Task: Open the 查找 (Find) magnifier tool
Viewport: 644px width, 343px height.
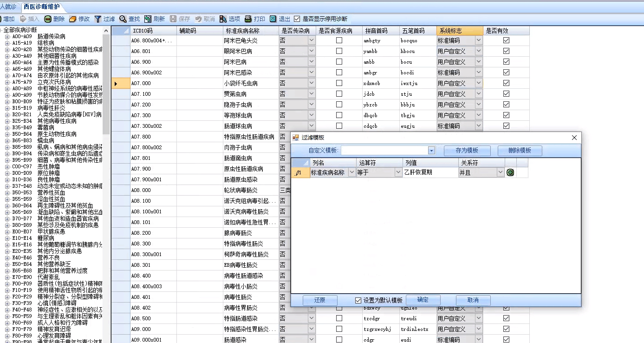Action: (123, 19)
